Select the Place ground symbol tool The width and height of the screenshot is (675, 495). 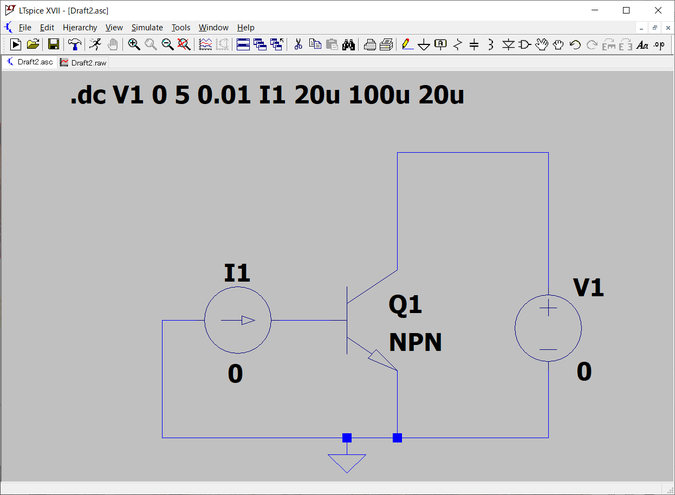[424, 45]
